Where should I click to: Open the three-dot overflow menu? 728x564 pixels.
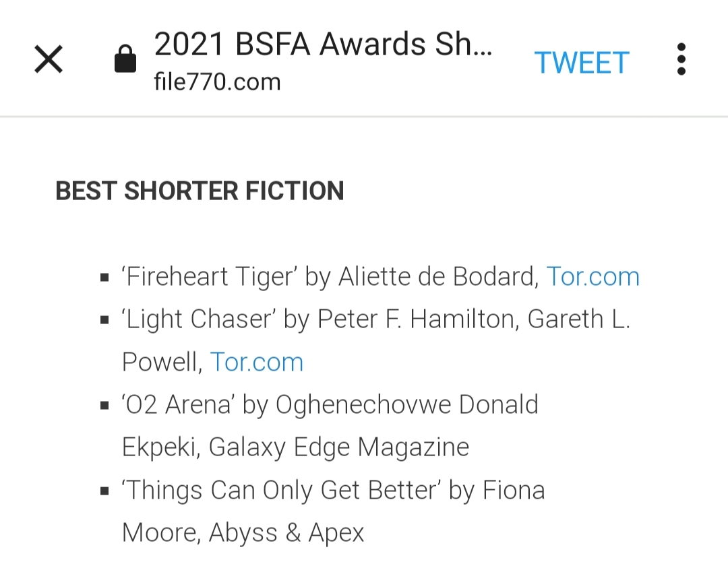coord(681,60)
